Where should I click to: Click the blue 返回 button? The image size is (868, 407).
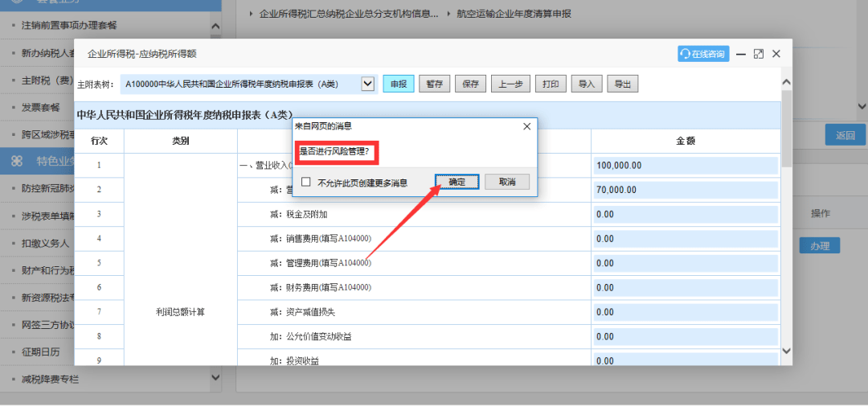click(845, 135)
